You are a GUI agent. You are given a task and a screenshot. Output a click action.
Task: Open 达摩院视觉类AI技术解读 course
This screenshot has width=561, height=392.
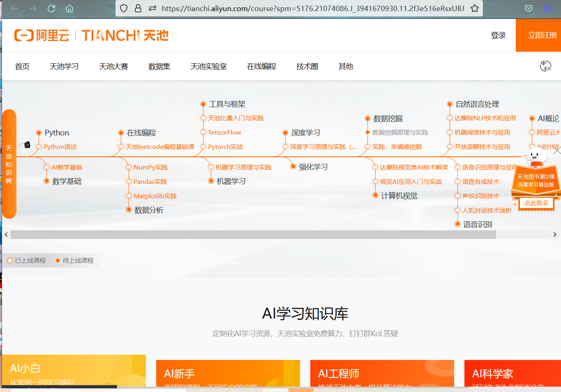coord(414,167)
